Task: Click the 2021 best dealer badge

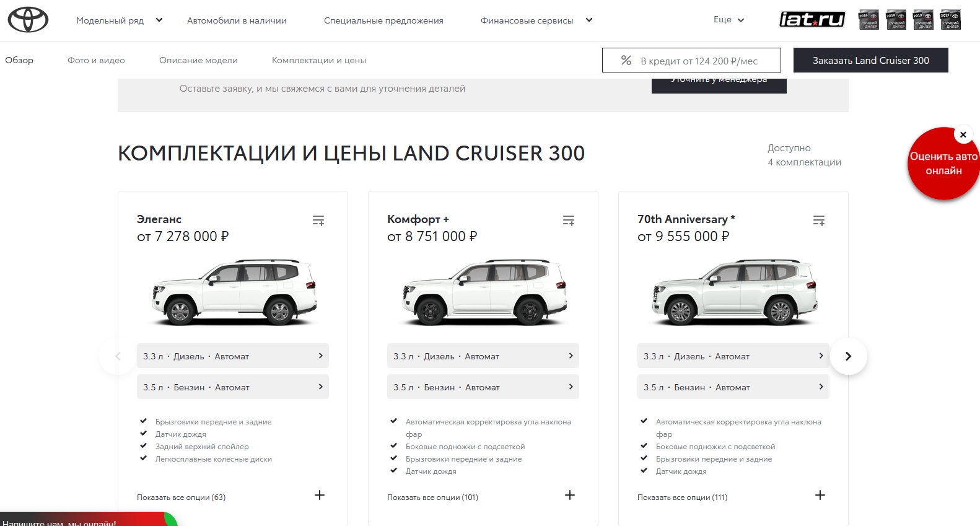Action: point(950,20)
